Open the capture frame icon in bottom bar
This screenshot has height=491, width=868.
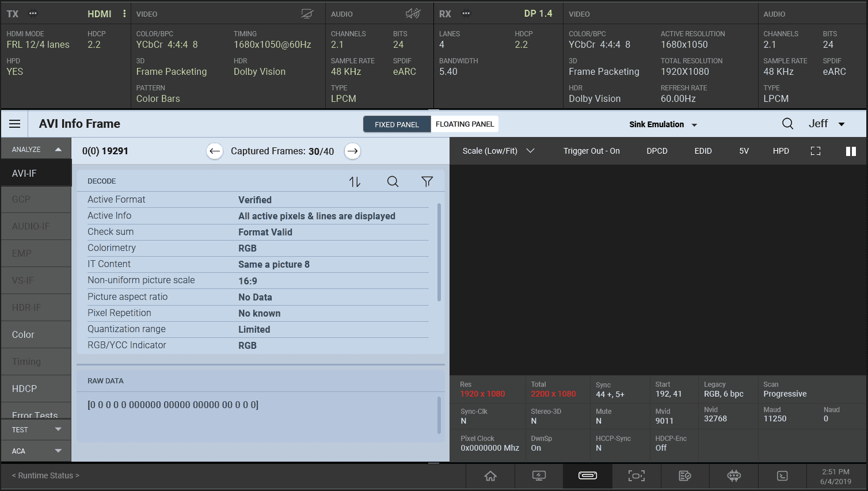[x=636, y=475]
